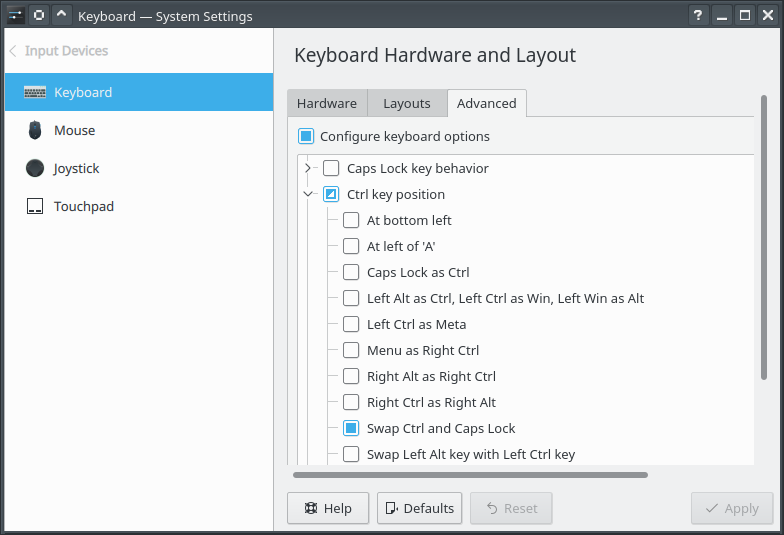Click the horizontal scrollbar below options list
The image size is (784, 535).
tap(470, 475)
